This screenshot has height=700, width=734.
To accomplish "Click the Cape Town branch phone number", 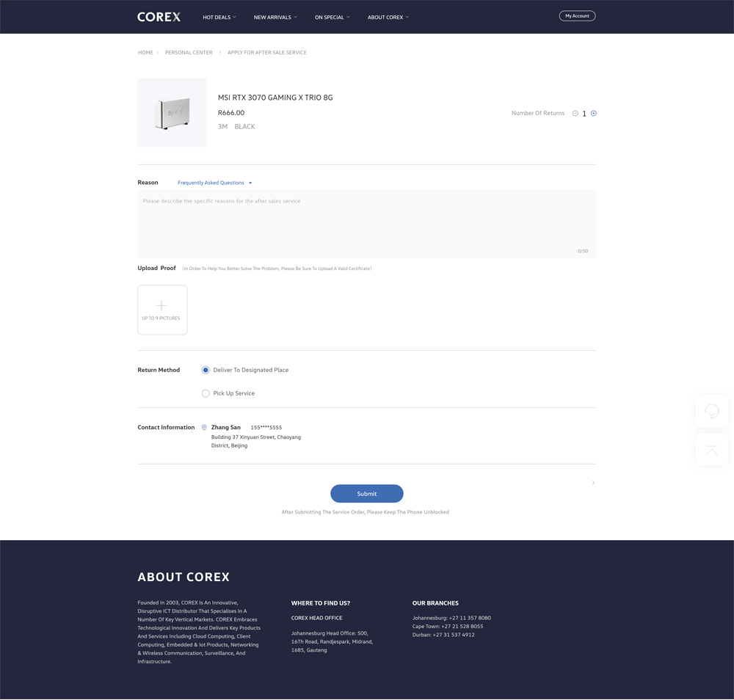I will tap(462, 627).
